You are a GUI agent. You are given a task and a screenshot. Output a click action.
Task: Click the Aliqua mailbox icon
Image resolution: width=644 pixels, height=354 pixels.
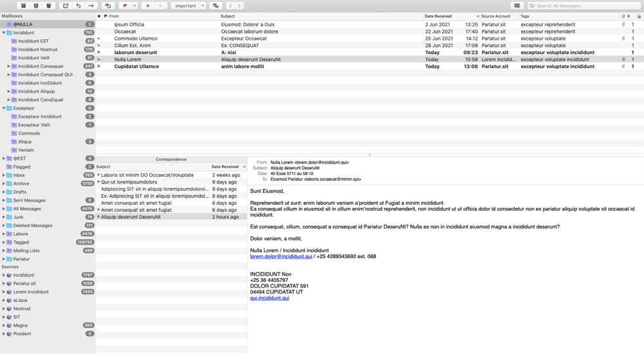pyautogui.click(x=14, y=142)
